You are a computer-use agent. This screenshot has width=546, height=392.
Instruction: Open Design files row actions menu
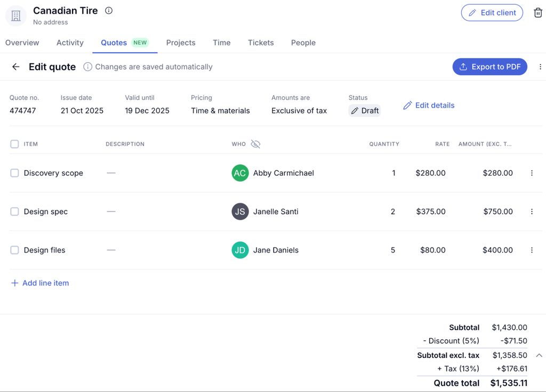pyautogui.click(x=532, y=250)
